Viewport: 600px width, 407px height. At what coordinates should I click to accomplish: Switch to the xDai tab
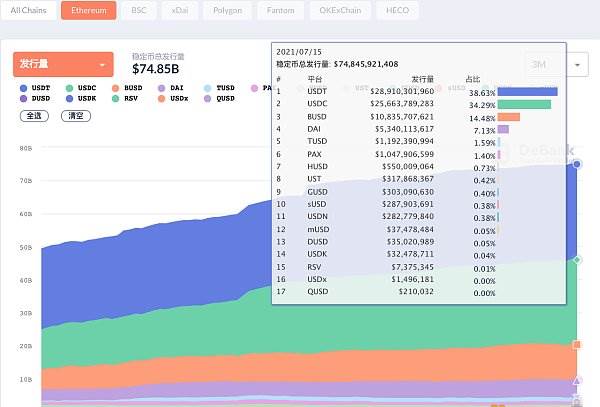180,10
